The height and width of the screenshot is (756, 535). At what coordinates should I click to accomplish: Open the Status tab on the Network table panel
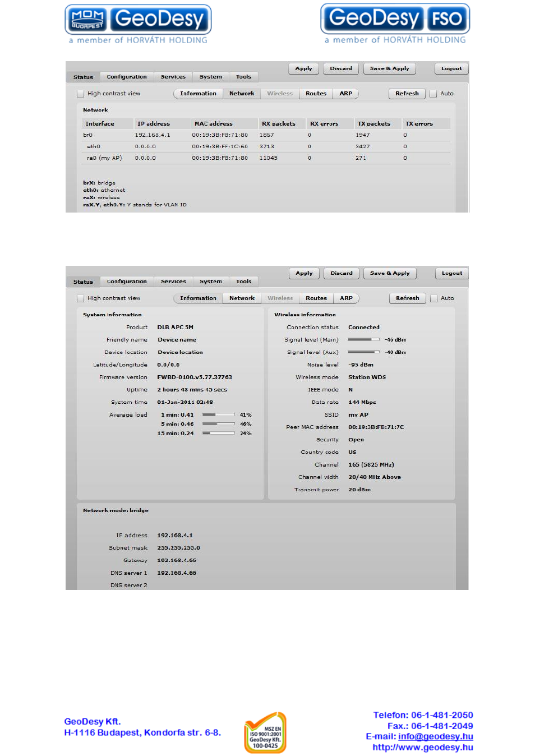point(83,77)
